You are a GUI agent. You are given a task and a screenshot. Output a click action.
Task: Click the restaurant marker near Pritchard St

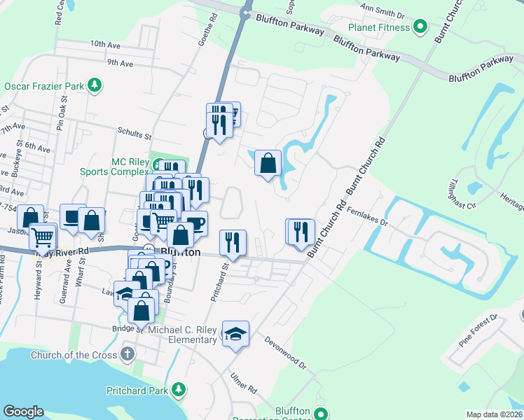coord(233,244)
